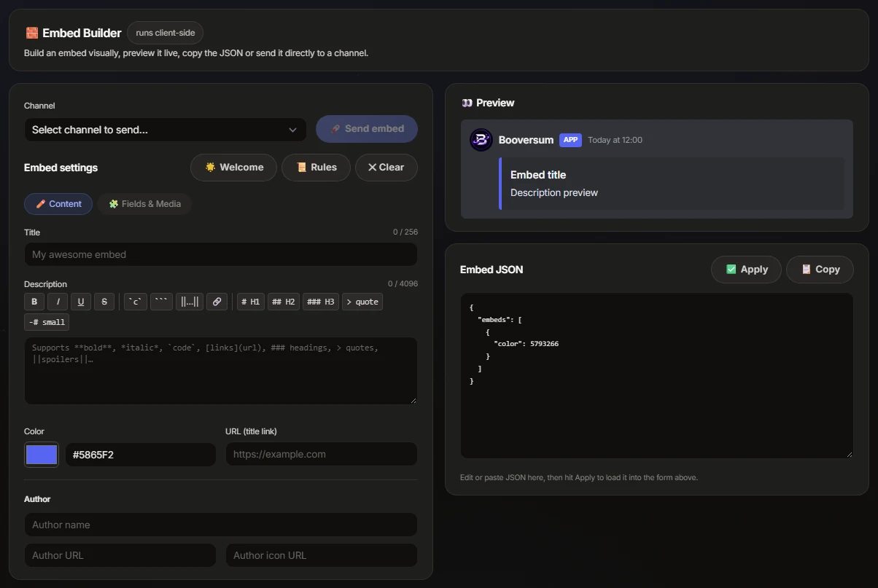Switch to the Content tab
This screenshot has height=588, width=878.
point(58,204)
